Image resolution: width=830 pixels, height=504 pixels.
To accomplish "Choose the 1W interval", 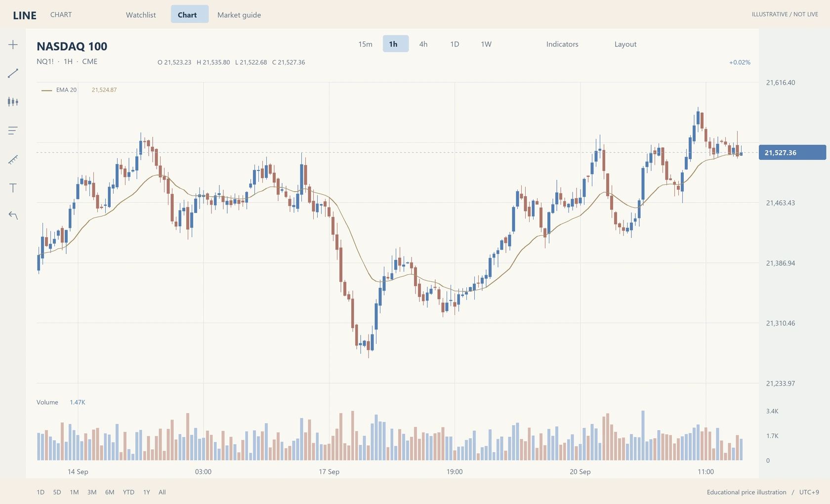I will point(486,44).
